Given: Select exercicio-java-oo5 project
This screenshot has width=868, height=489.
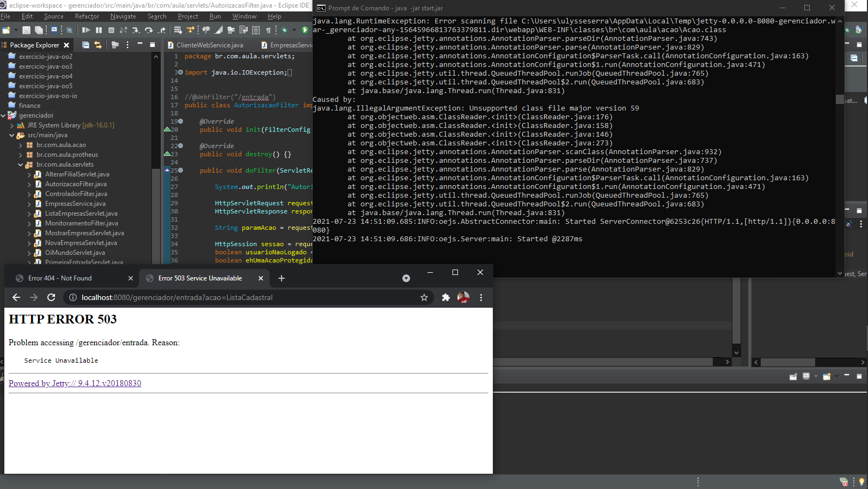Looking at the screenshot, I should [x=45, y=86].
